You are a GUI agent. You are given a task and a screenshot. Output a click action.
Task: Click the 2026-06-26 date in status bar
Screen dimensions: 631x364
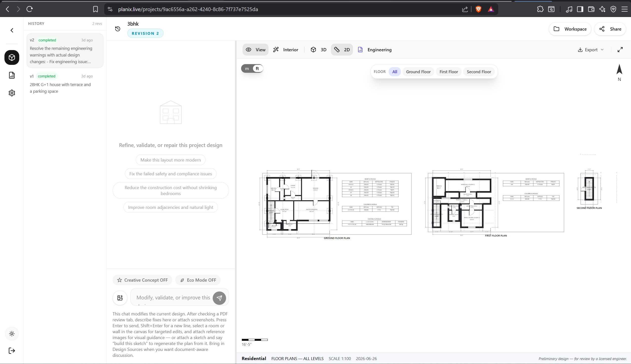(x=366, y=359)
